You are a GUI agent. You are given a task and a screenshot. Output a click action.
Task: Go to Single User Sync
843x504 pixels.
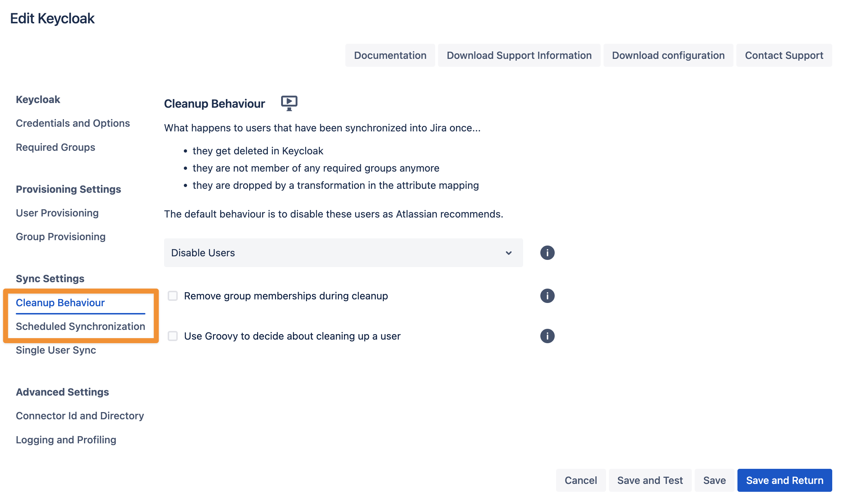click(56, 350)
